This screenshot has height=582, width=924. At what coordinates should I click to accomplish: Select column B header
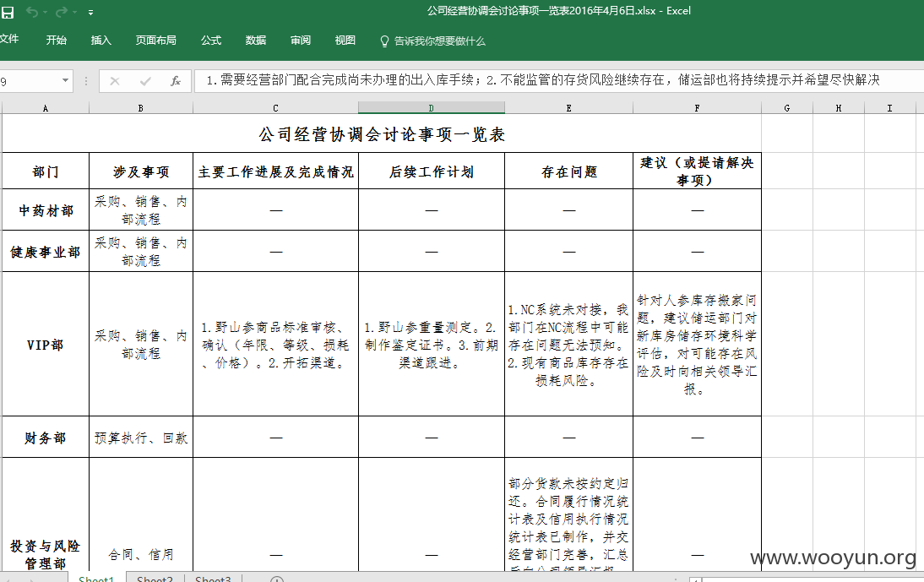tap(141, 108)
